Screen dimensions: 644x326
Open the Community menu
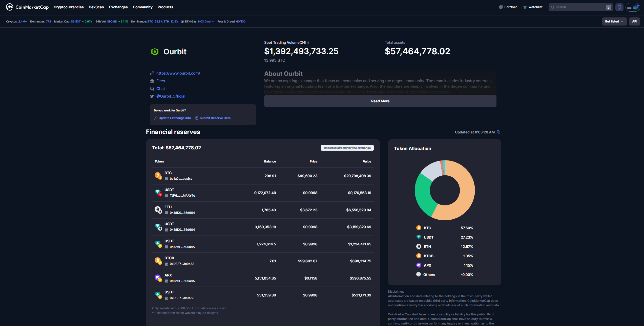coord(143,7)
